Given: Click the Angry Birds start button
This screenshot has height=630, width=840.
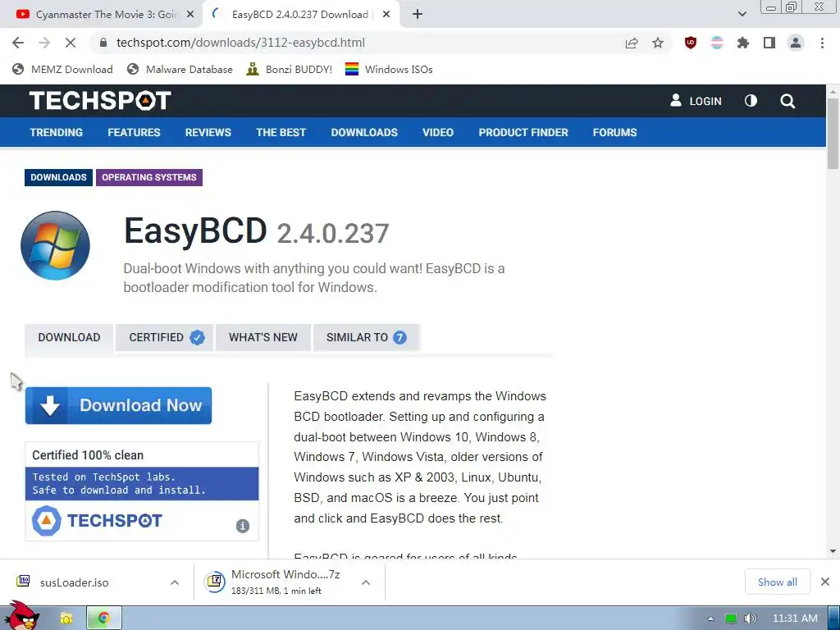Looking at the screenshot, I should tap(22, 616).
